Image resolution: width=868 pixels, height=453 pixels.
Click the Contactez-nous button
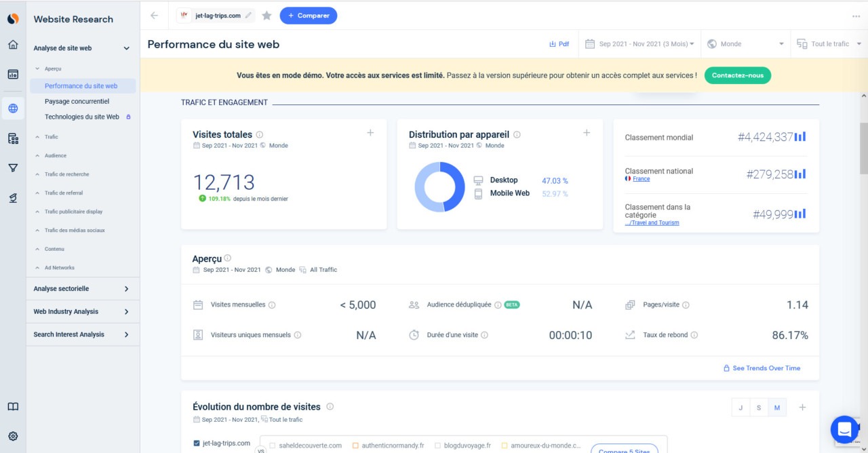[738, 75]
